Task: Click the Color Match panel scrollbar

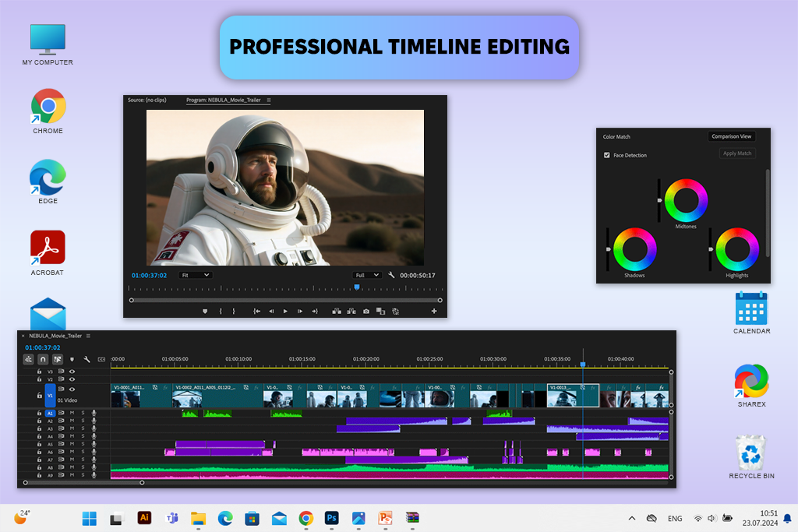Action: (768, 213)
